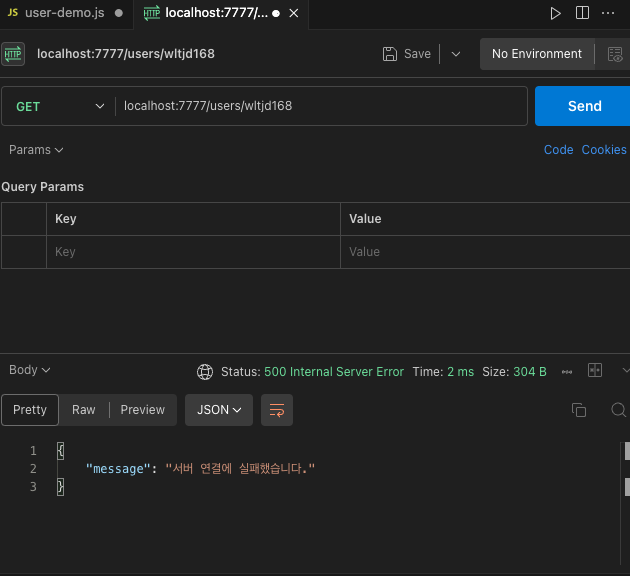Click line number 3 in the response
Image resolution: width=630 pixels, height=576 pixels.
coord(33,487)
